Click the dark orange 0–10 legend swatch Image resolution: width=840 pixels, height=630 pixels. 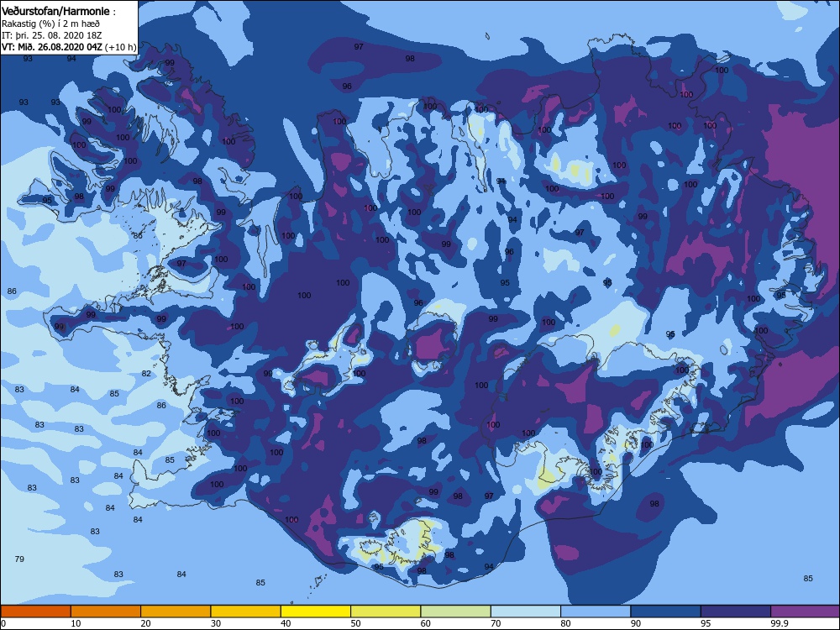pyautogui.click(x=35, y=612)
